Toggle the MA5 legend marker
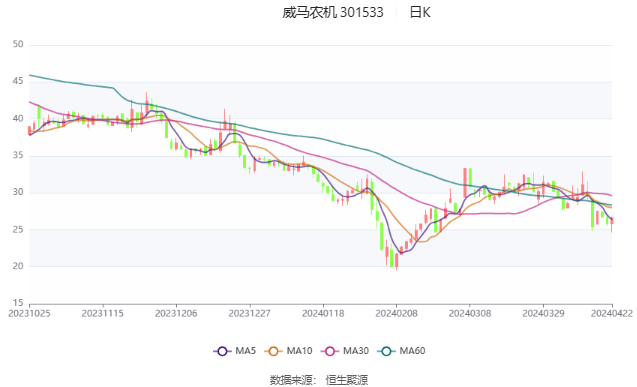 pyautogui.click(x=222, y=351)
